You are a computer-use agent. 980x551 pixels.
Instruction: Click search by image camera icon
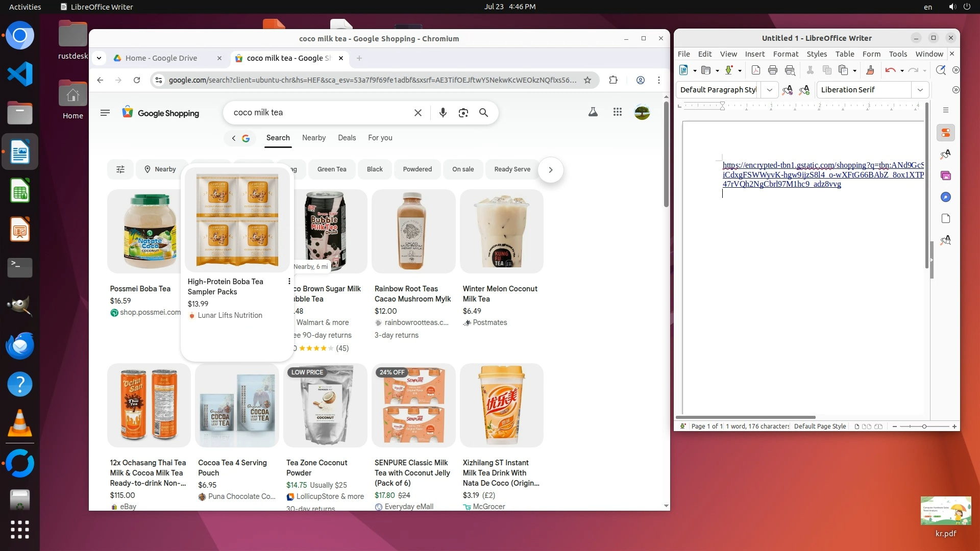click(x=463, y=113)
